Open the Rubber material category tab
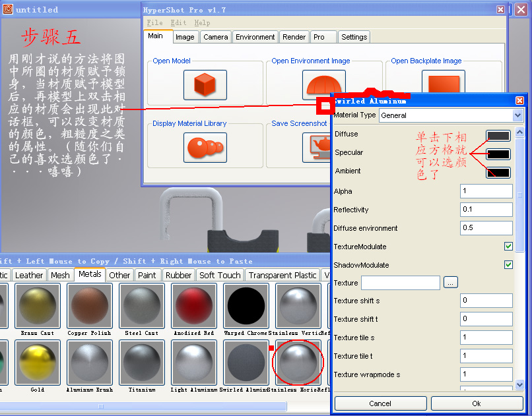Screen dimensions: 532x416 tap(178, 275)
